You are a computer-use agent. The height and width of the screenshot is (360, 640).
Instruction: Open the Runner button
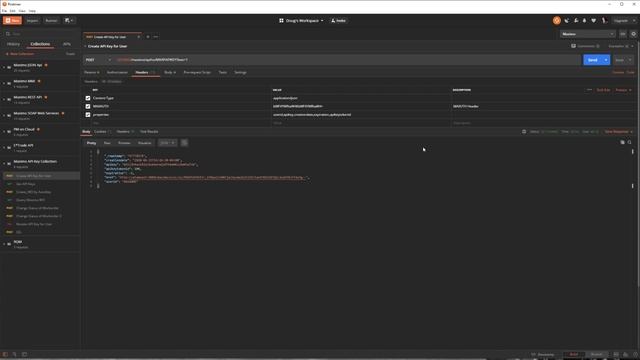point(51,20)
